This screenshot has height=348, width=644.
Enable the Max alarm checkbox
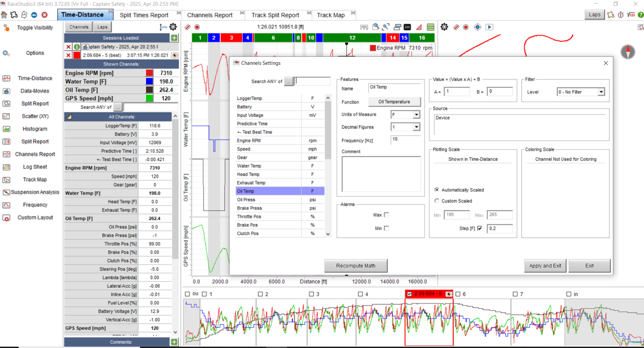tap(386, 215)
